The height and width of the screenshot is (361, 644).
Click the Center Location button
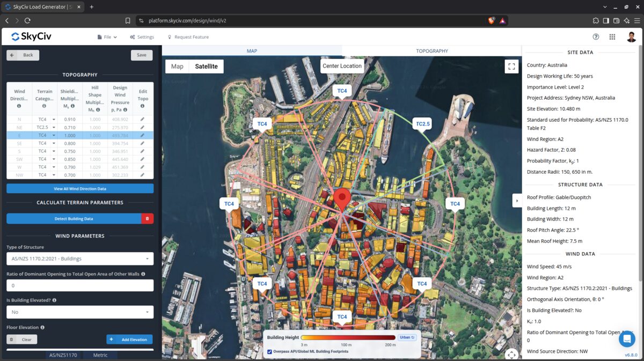[x=342, y=67]
